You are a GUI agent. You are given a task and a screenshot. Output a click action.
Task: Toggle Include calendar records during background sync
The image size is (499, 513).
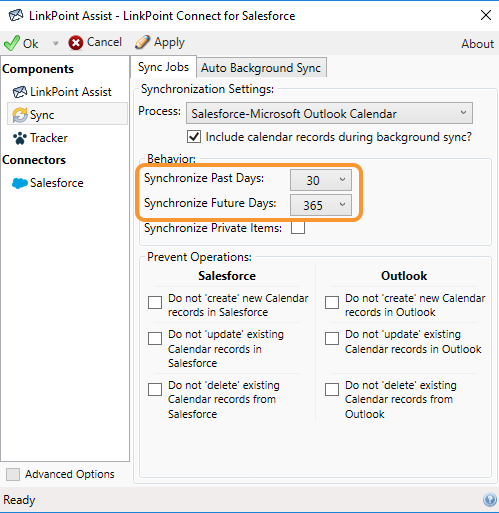pyautogui.click(x=194, y=137)
